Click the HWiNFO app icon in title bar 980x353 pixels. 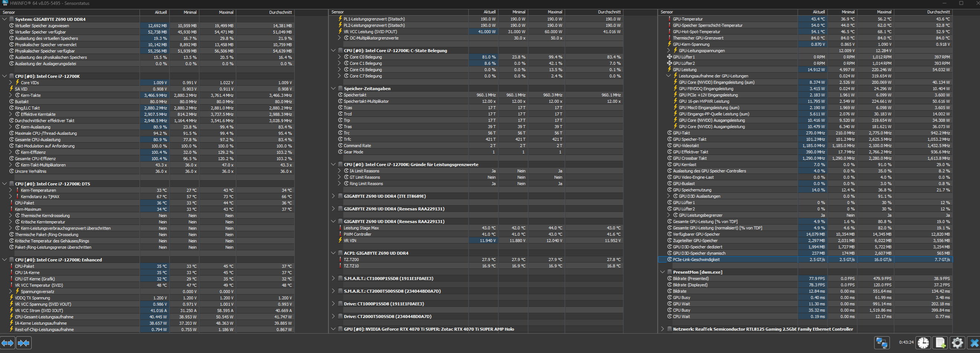tap(5, 3)
